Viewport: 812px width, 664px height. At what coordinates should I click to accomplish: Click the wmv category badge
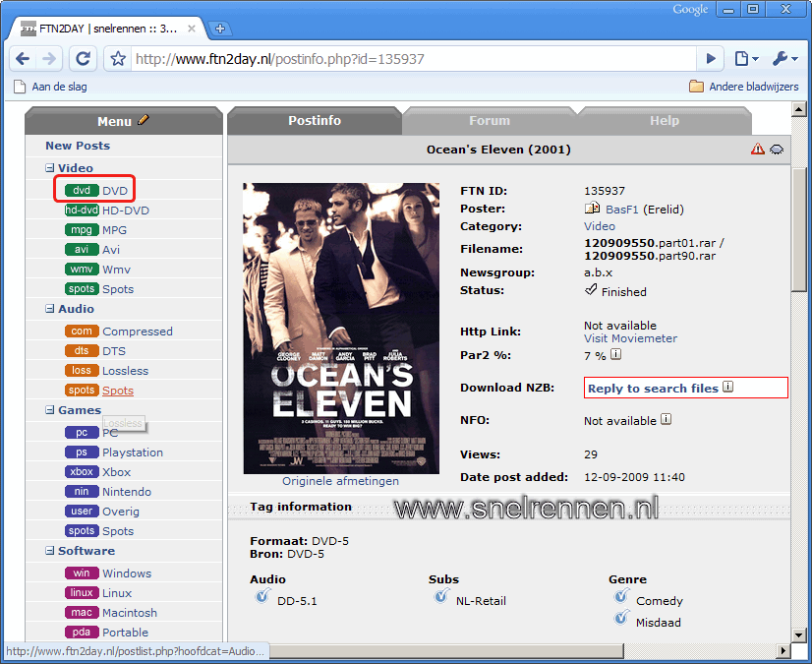[82, 269]
